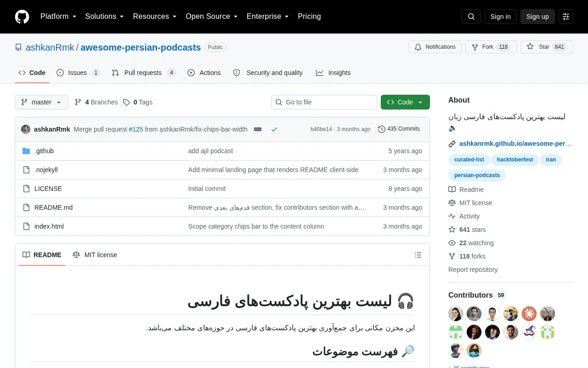Open the Platform dropdown menu
Image resolution: width=588 pixels, height=368 pixels.
coord(58,17)
